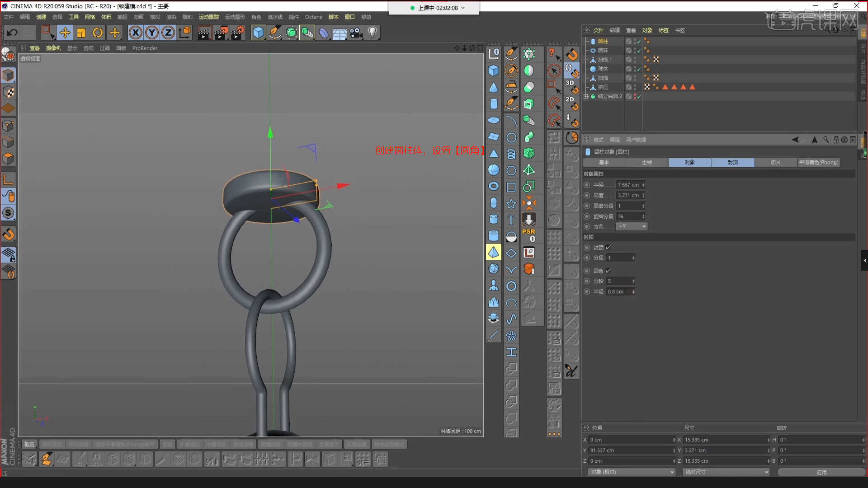The height and width of the screenshot is (488, 868).
Task: Click stepper arrows of fillet 分段 5 field
Action: 633,281
